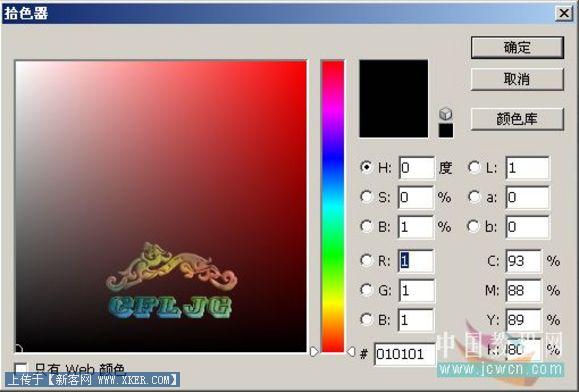Viewport: 579px width, 392px height.
Task: Click the left hue slider arrow marker
Action: point(314,351)
